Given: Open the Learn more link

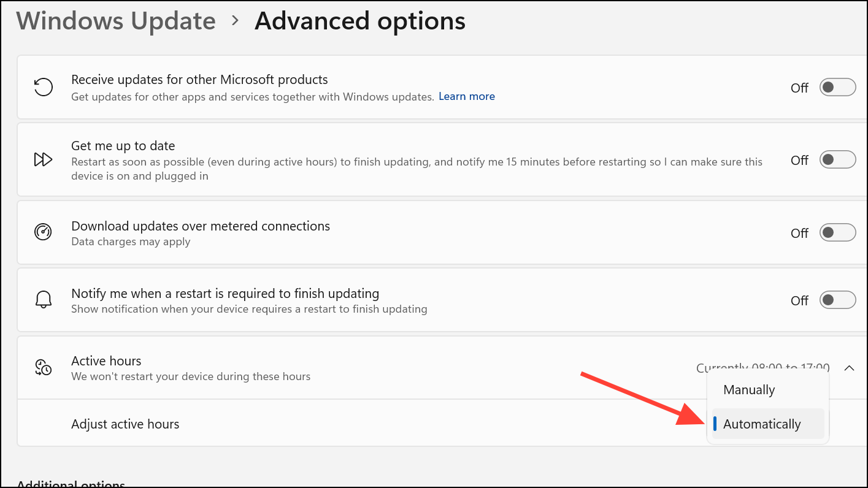Looking at the screenshot, I should 467,96.
